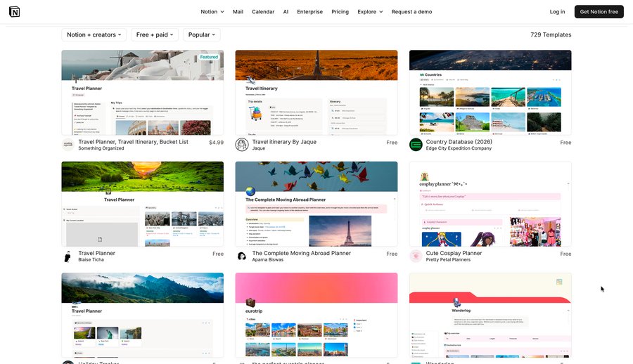Open Blaise Ticha's Travel Planner title

coord(97,253)
